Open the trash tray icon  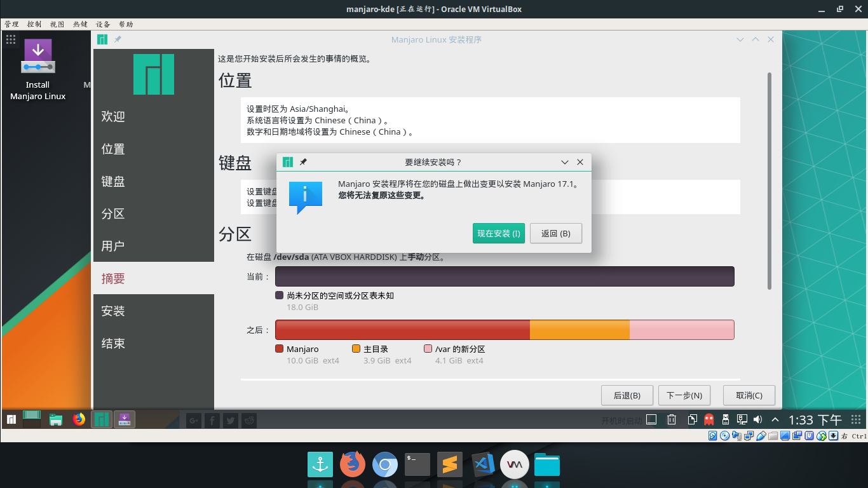pyautogui.click(x=672, y=419)
